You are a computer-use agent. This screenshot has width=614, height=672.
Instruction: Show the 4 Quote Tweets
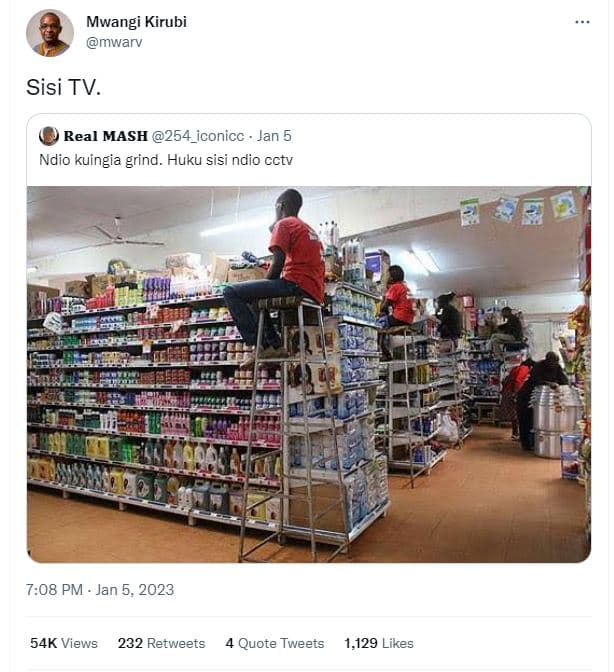click(275, 643)
